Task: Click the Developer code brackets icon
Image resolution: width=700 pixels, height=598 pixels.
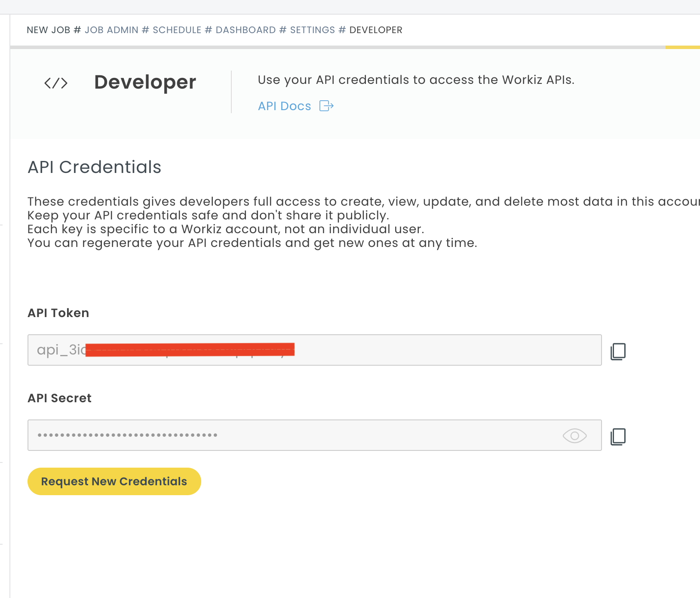Action: (x=56, y=83)
